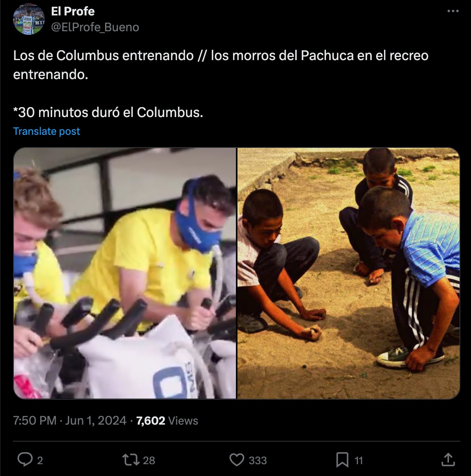Click the reply speech bubble icon

pos(25,459)
